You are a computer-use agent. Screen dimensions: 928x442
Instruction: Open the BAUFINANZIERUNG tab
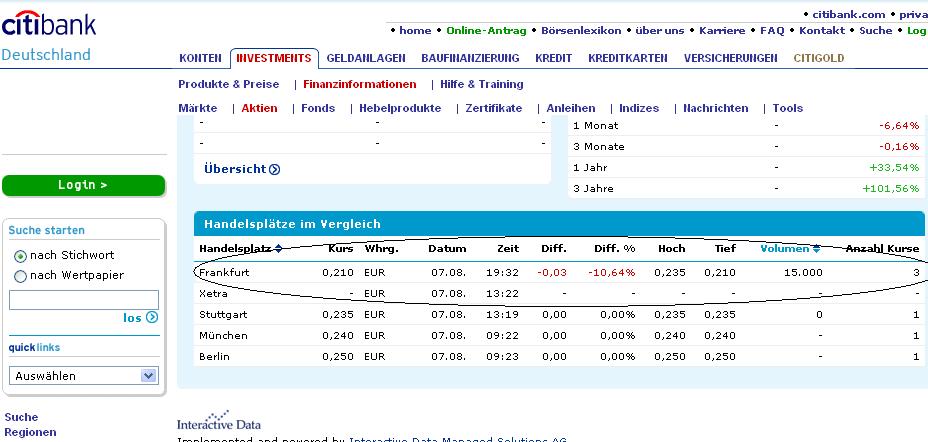[470, 58]
